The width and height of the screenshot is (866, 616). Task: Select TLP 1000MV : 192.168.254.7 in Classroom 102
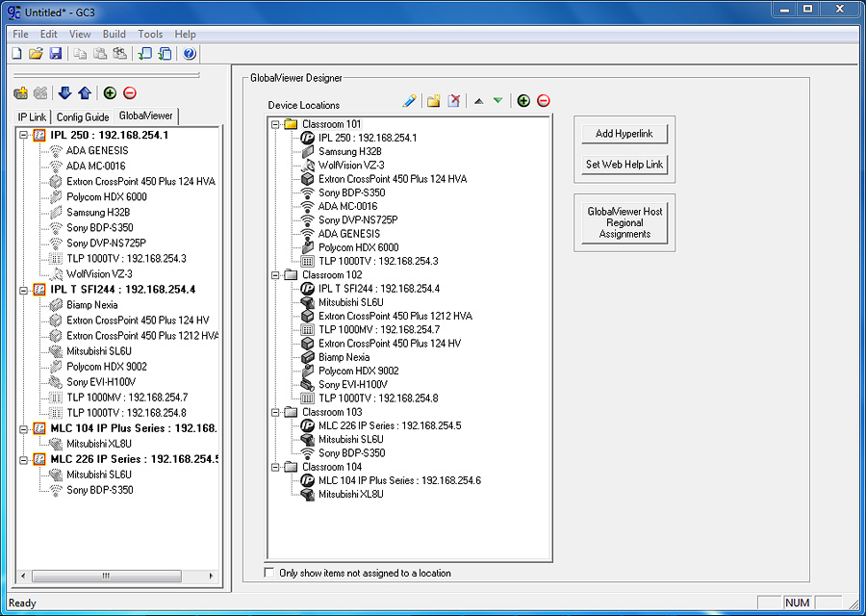[x=379, y=330]
